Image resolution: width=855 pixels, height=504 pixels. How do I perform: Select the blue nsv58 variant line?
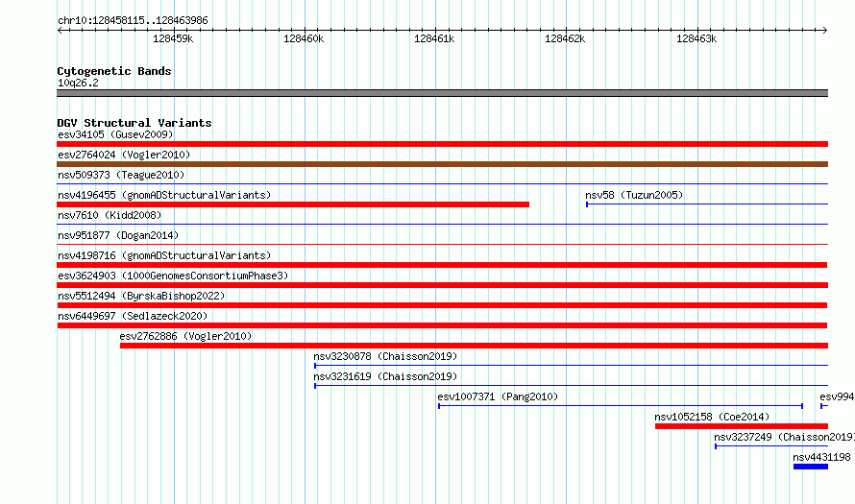click(707, 204)
